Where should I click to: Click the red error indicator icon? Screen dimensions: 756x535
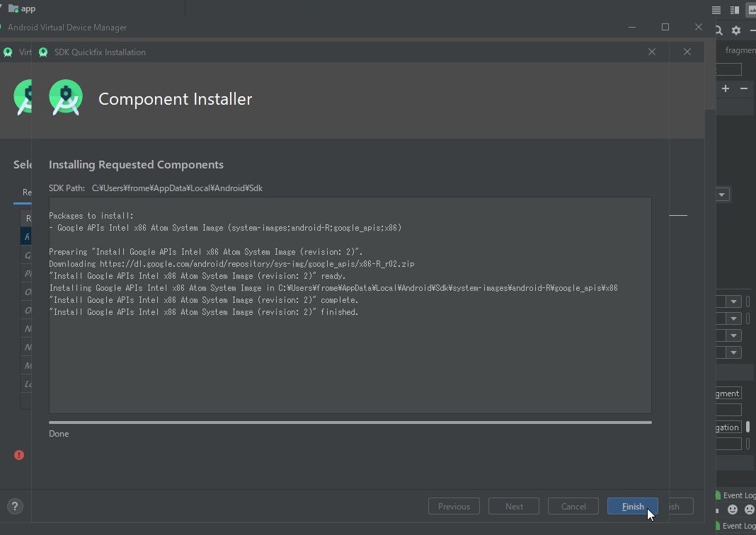(x=18, y=455)
